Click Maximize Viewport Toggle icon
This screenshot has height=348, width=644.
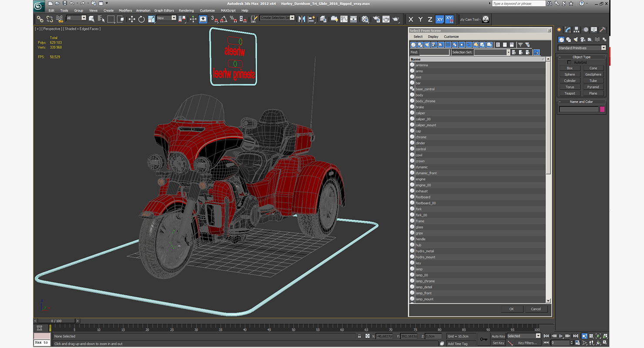[x=605, y=343]
